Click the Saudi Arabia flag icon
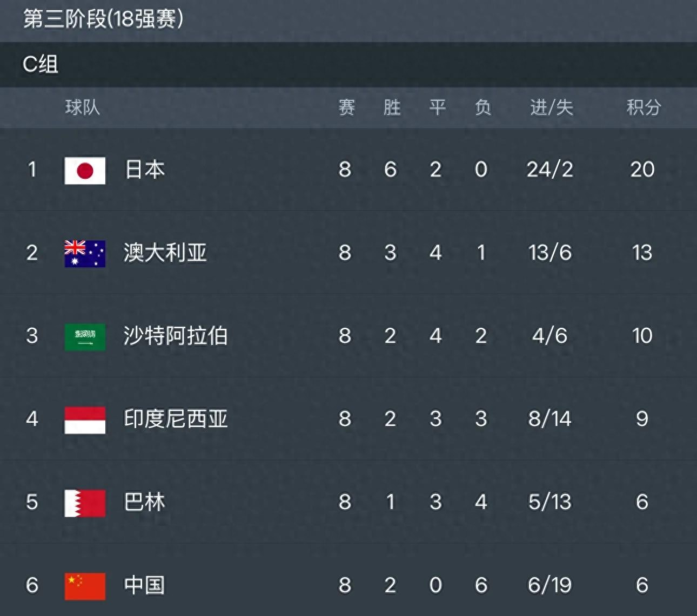 (x=85, y=337)
